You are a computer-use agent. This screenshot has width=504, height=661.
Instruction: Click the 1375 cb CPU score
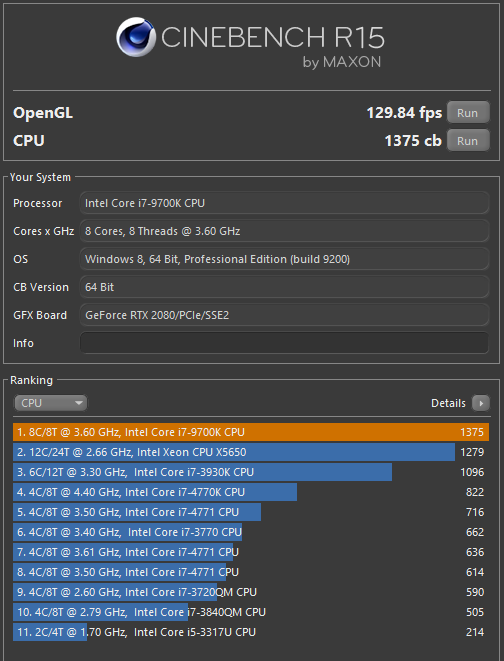pyautogui.click(x=413, y=140)
